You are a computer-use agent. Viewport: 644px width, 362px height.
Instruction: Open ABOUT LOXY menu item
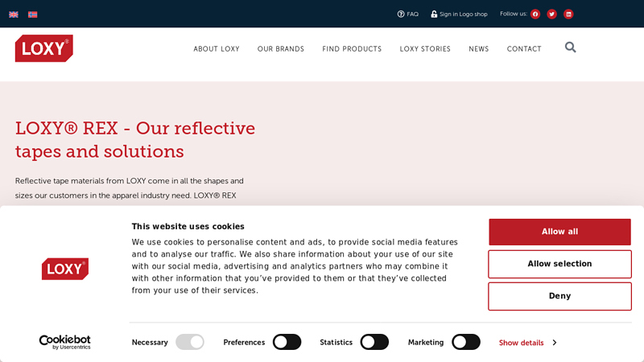tap(217, 49)
